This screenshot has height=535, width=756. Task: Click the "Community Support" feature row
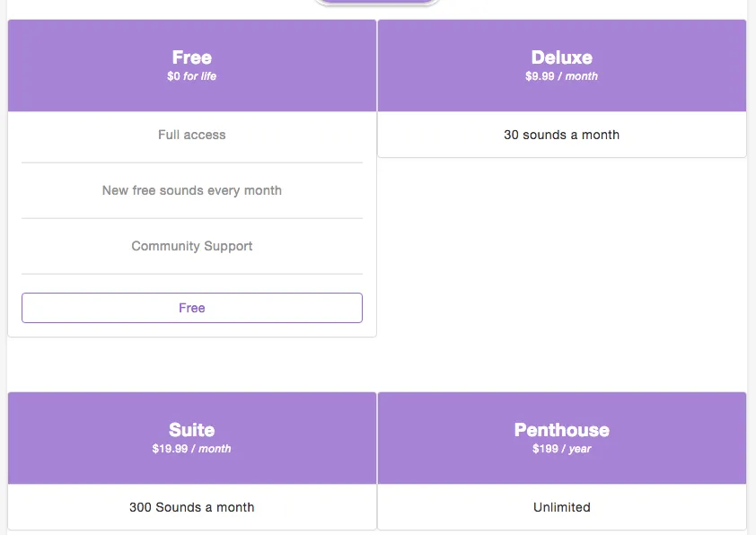tap(192, 246)
